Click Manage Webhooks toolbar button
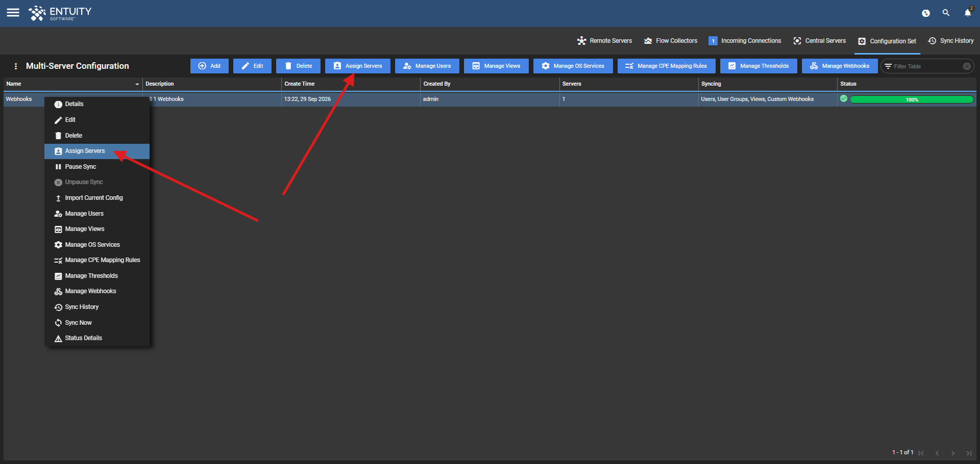980x464 pixels. 840,66
